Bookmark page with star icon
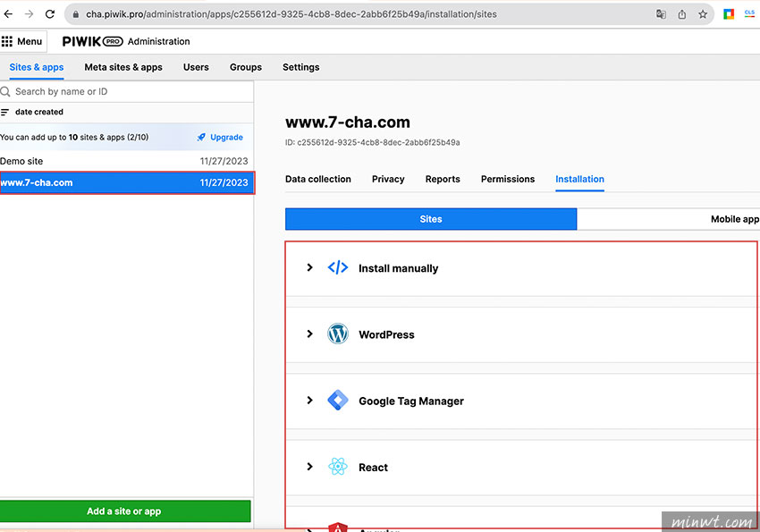 pyautogui.click(x=704, y=14)
